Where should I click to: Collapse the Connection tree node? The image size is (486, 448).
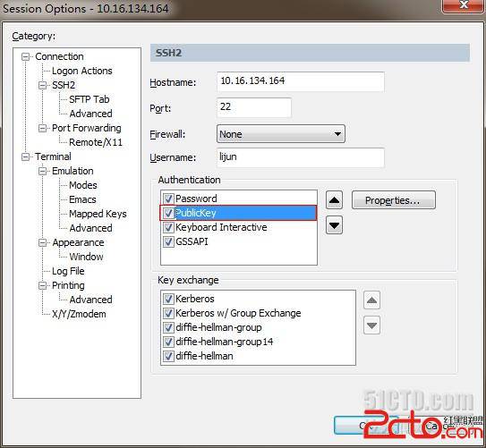(25, 56)
